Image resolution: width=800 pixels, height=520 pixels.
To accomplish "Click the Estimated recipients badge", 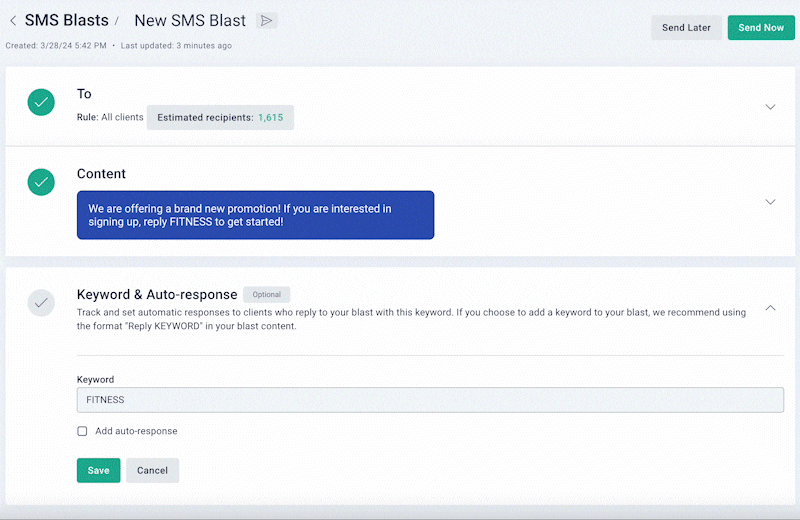I will point(220,118).
